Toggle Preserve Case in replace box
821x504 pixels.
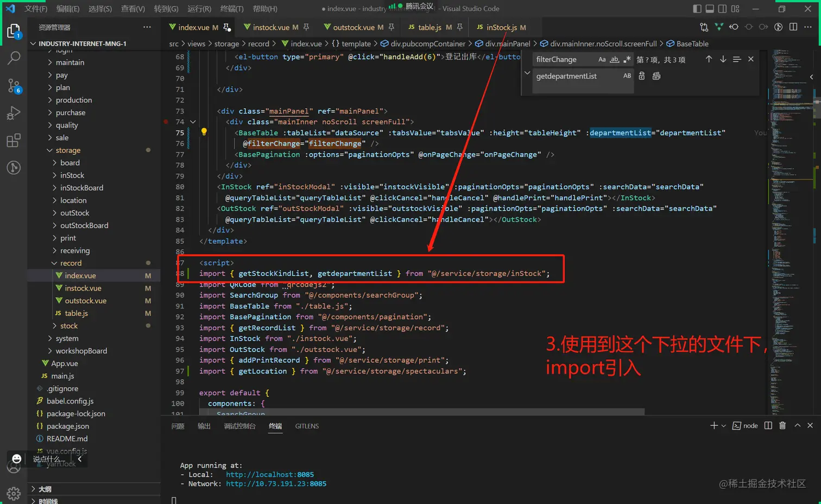tap(627, 76)
